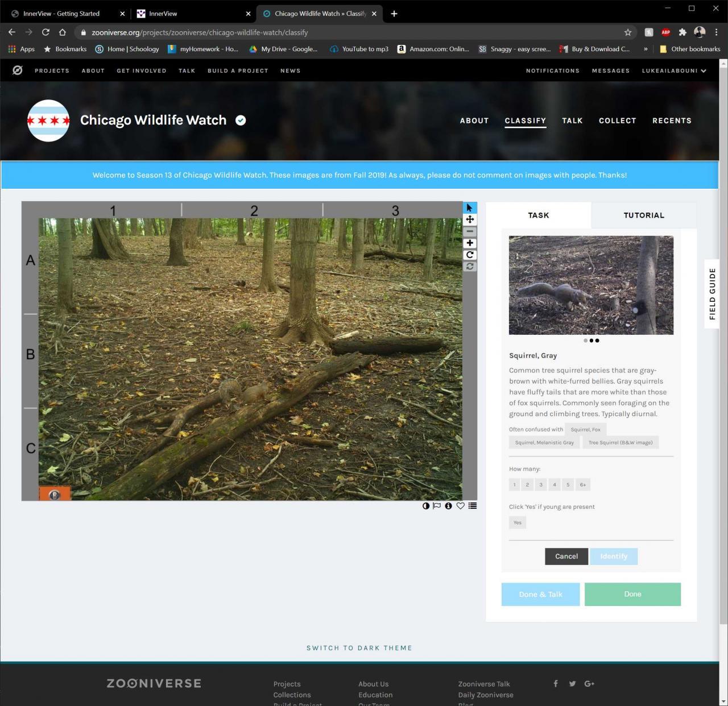Add subject to a collection
Screen dimensions: 728x706
point(473,506)
